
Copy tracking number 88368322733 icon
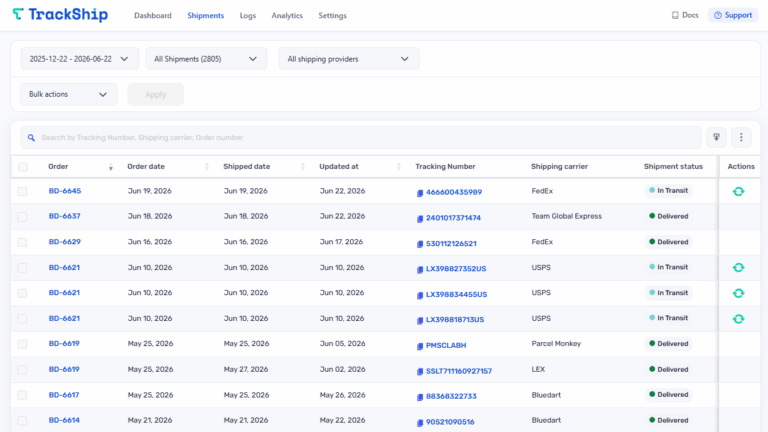click(420, 397)
